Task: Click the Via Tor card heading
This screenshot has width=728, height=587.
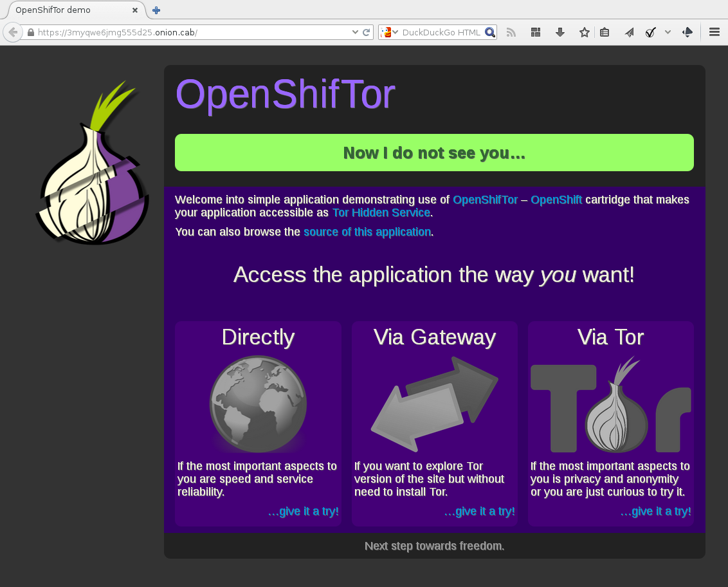Action: click(x=610, y=337)
